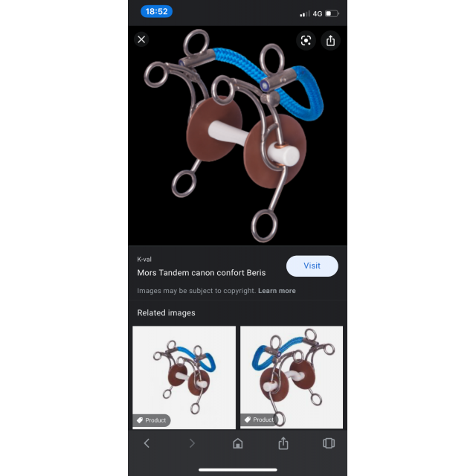Open the right related image thumbnail
Image resolution: width=476 pixels, height=476 pixels.
292,377
